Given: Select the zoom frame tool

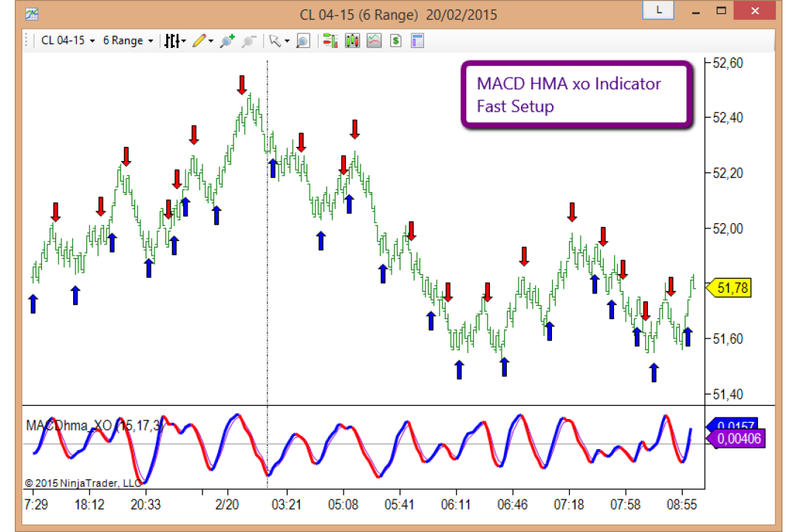Looking at the screenshot, I should tap(303, 41).
